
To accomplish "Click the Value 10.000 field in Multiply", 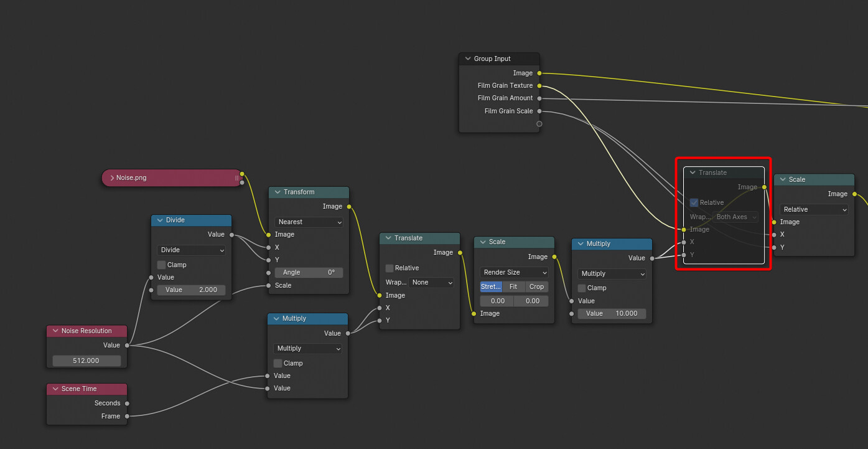I will point(612,313).
